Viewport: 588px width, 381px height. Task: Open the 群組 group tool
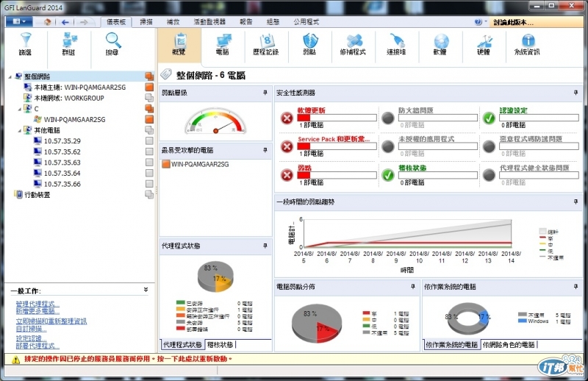click(x=69, y=44)
